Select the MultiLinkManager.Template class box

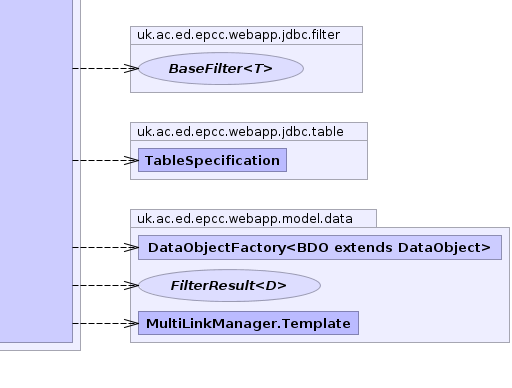point(248,323)
